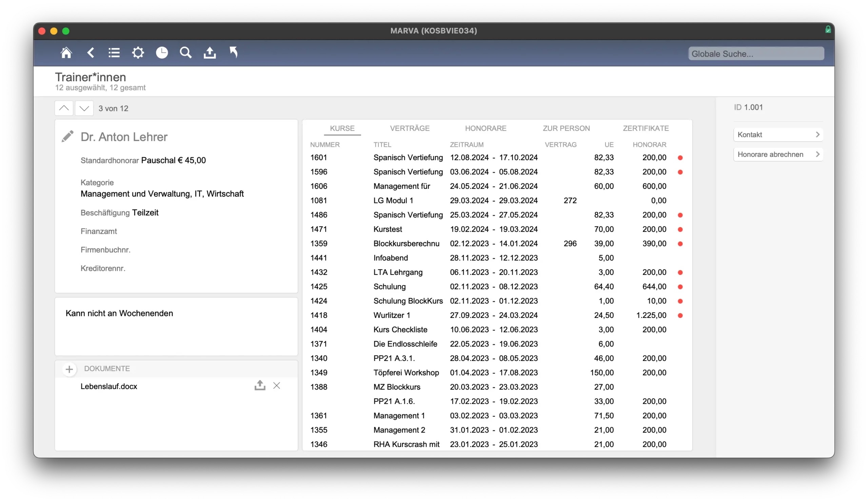Image resolution: width=868 pixels, height=502 pixels.
Task: Click the Globale Suche field
Action: point(756,54)
